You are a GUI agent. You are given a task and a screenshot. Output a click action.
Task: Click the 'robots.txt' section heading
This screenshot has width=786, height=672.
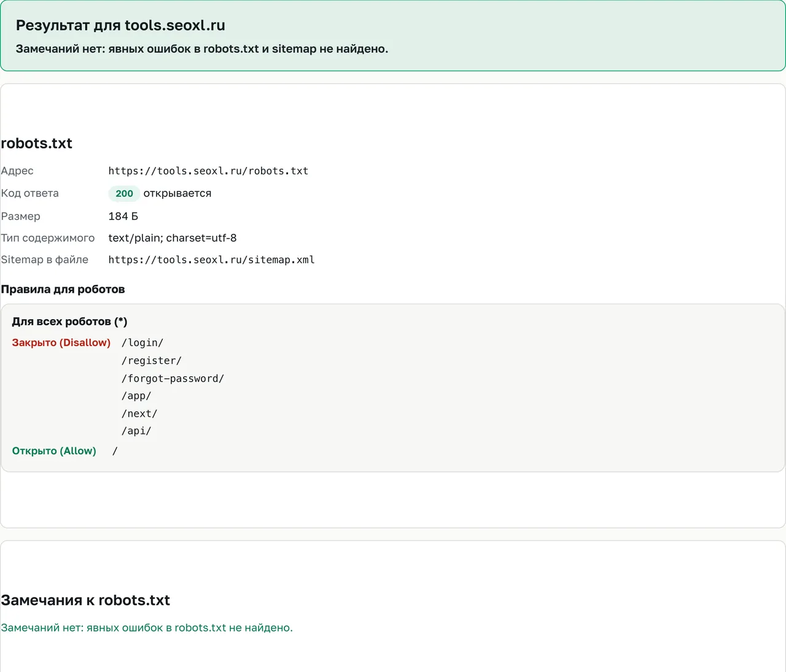tap(37, 144)
